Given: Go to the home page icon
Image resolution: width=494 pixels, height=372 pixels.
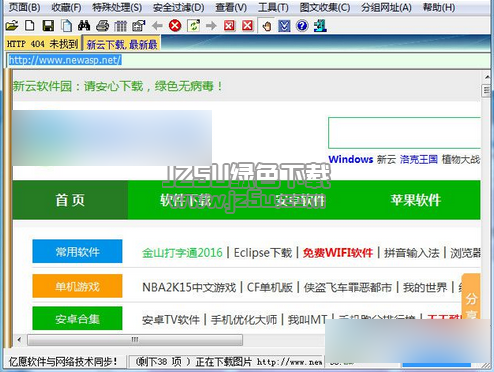Looking at the screenshot, I should pyautogui.click(x=139, y=26).
